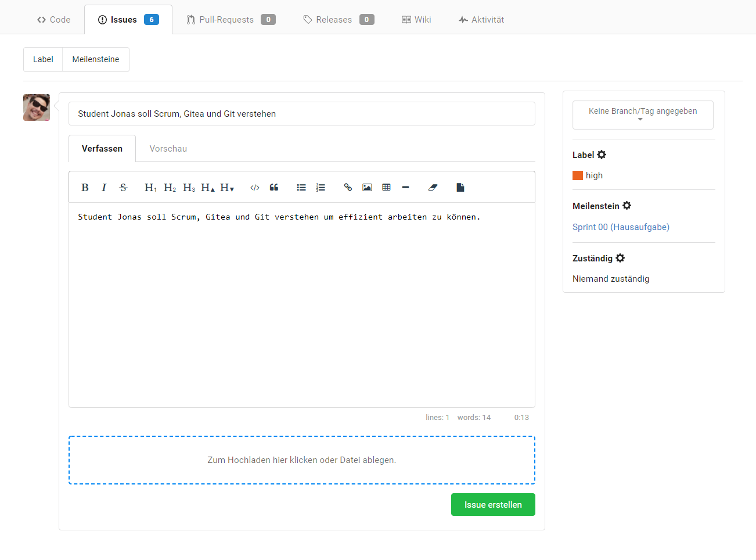Insert numbered list in editor
Screen dimensions: 756x560
click(x=321, y=188)
